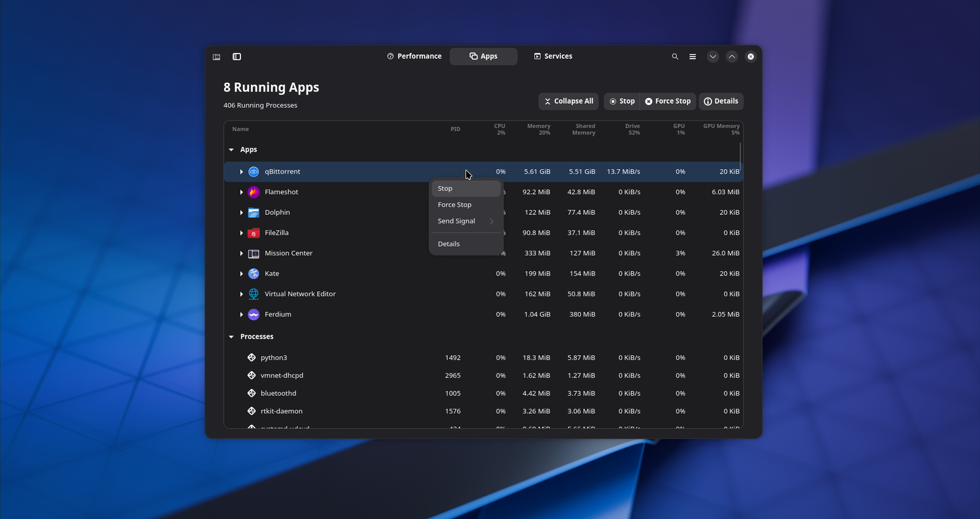Click the purple Ferdium icon

point(253,315)
